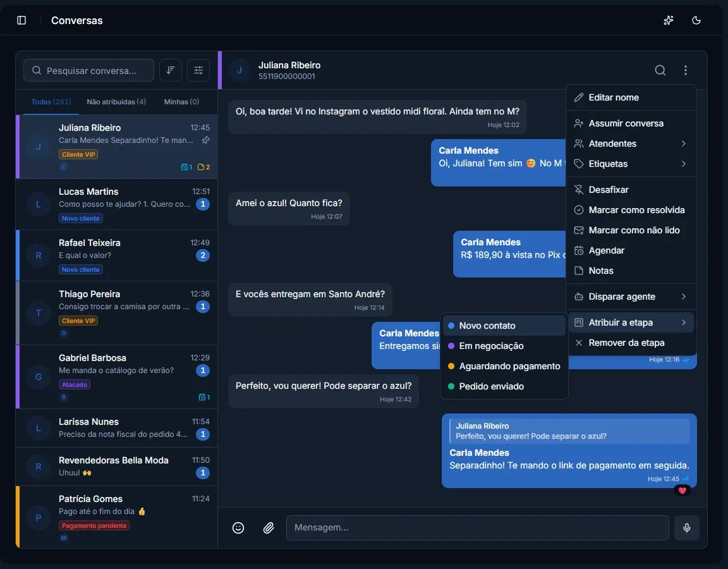
Task: Switch to Todas (281) tab
Action: (x=51, y=102)
